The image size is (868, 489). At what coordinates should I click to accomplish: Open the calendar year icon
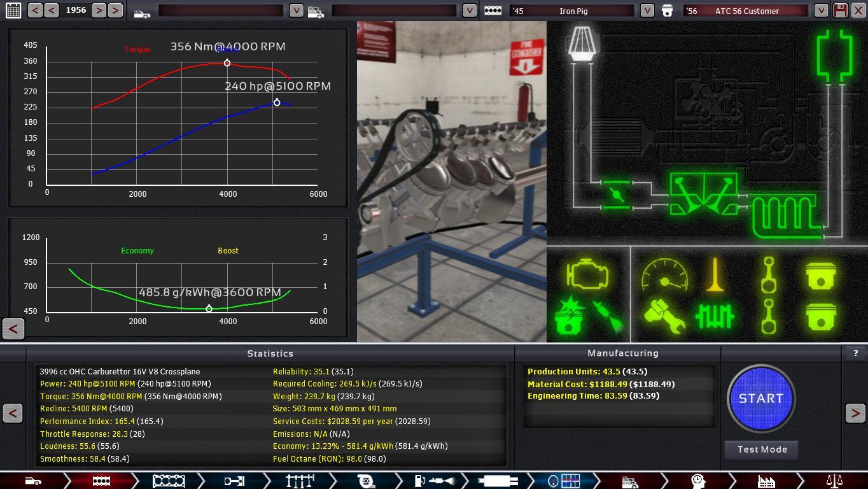[x=13, y=10]
